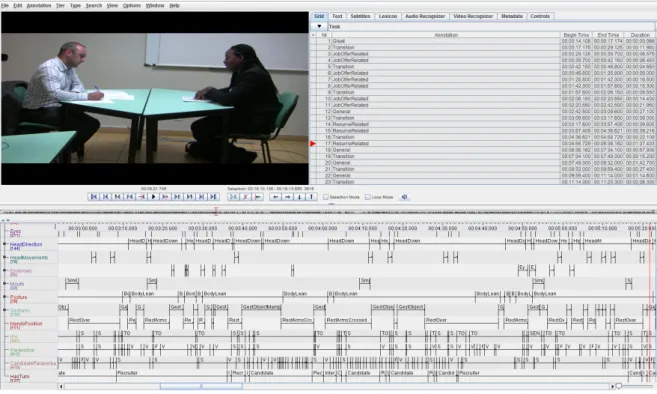Switch to the Lexicon tab
657x394 pixels.
pyautogui.click(x=388, y=16)
